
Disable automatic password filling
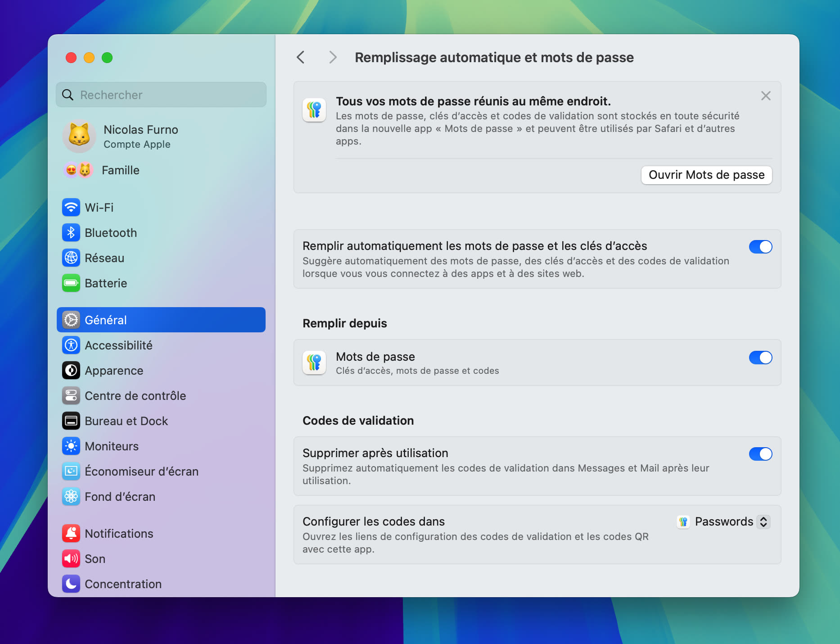(760, 247)
